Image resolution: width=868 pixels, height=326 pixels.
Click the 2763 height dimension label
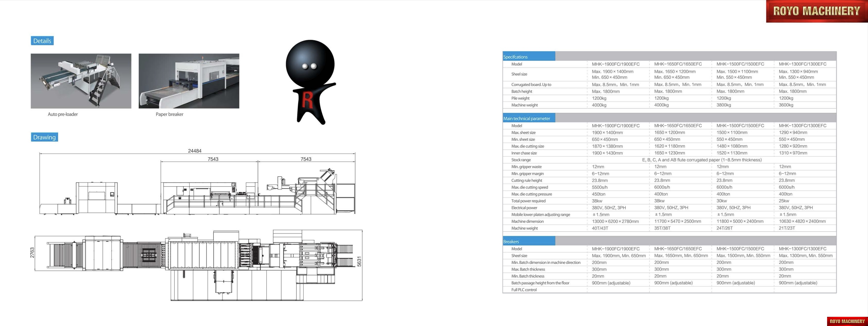click(x=32, y=253)
